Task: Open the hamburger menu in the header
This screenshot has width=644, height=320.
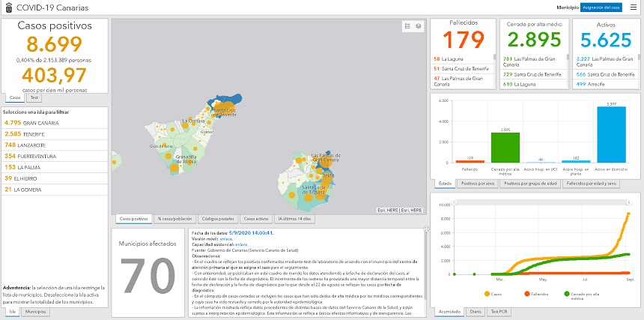Action: point(634,7)
